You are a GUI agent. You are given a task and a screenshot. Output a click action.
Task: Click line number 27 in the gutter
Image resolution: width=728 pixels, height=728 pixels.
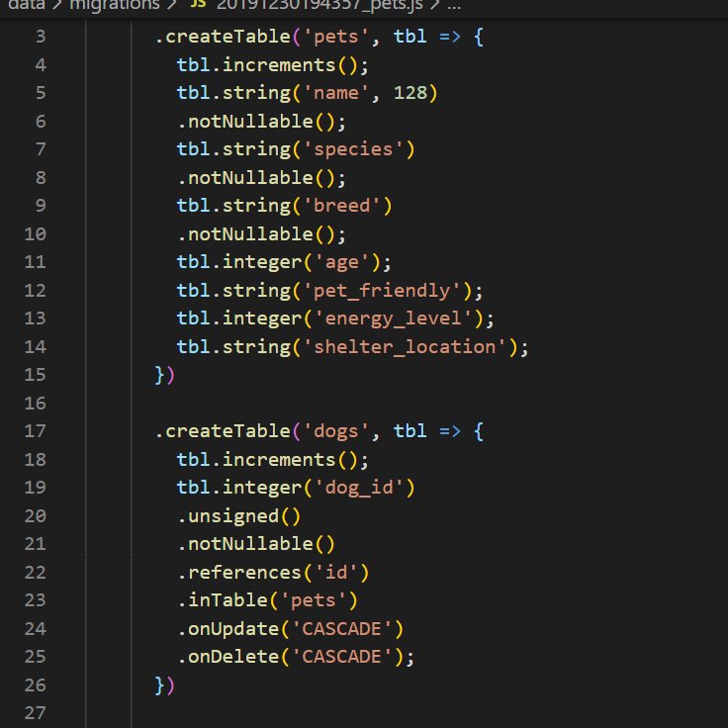[36, 713]
